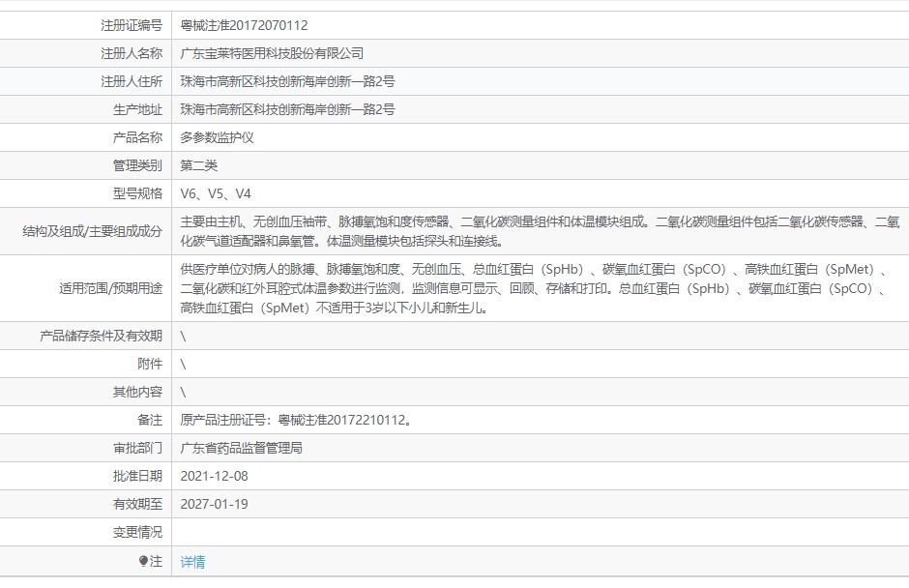
Task: Select model specification V6、V5、V4
Action: (216, 193)
